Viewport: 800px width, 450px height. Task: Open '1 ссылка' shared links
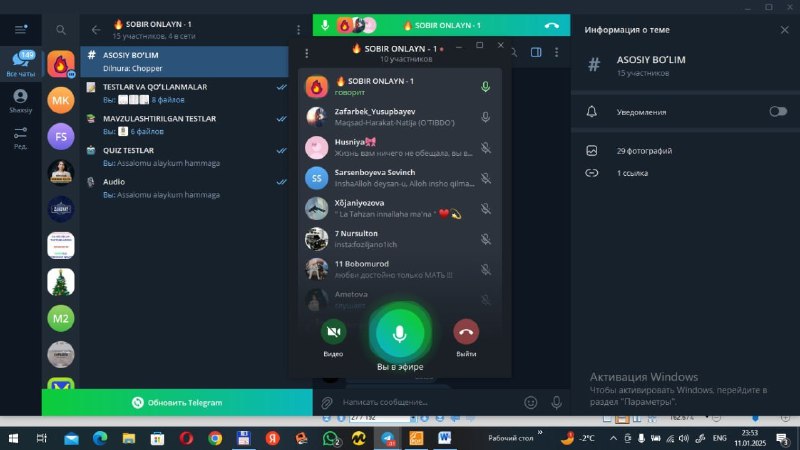point(685,173)
